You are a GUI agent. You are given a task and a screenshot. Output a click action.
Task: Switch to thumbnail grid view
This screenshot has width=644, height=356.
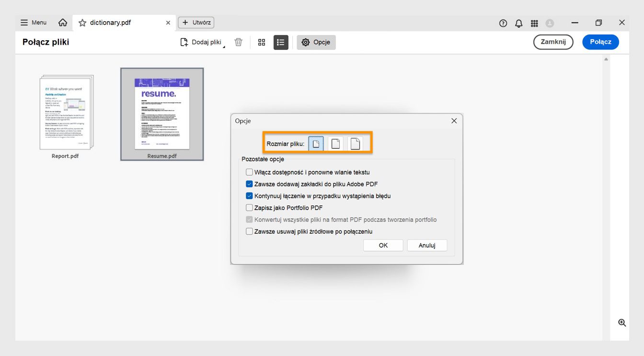tap(262, 42)
